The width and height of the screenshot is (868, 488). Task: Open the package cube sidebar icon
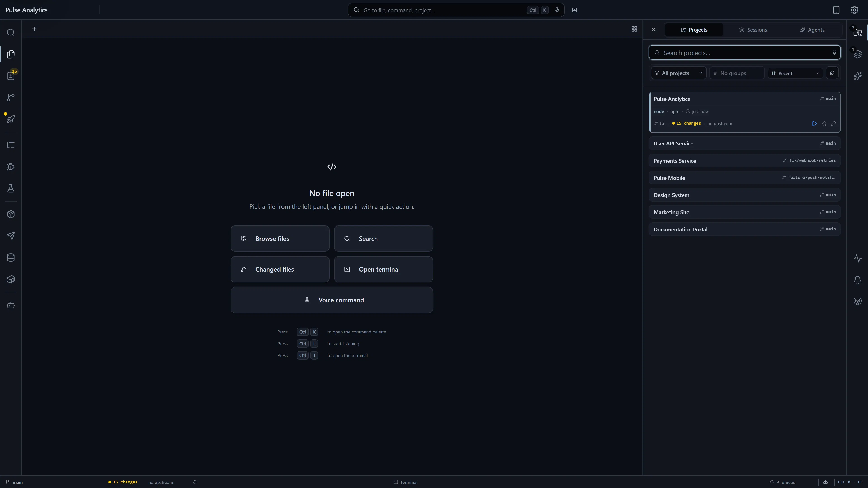[x=11, y=214]
